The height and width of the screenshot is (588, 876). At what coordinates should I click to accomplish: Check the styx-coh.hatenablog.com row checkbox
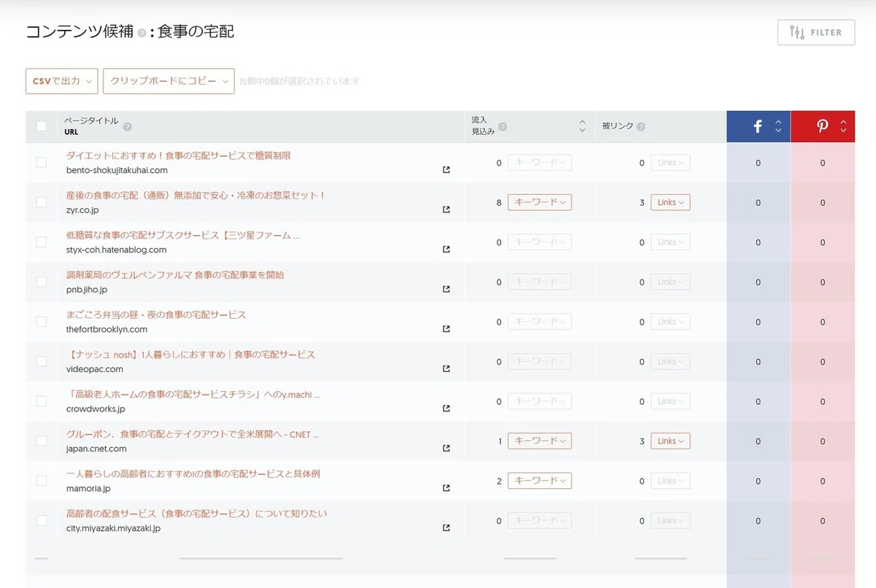42,241
